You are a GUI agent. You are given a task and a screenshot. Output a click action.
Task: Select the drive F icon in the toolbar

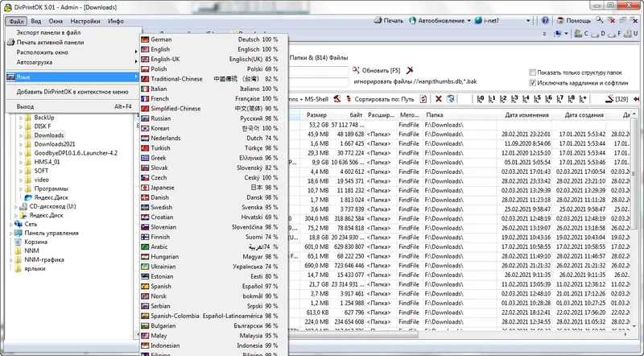click(612, 34)
